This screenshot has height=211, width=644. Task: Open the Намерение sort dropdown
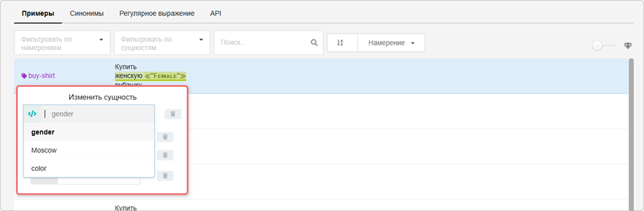pyautogui.click(x=391, y=43)
